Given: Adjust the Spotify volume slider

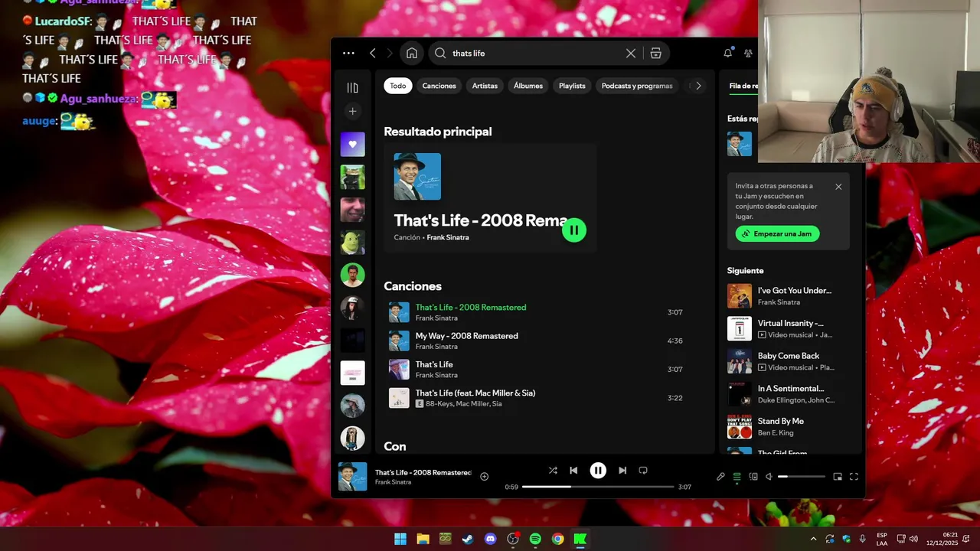Looking at the screenshot, I should [802, 477].
